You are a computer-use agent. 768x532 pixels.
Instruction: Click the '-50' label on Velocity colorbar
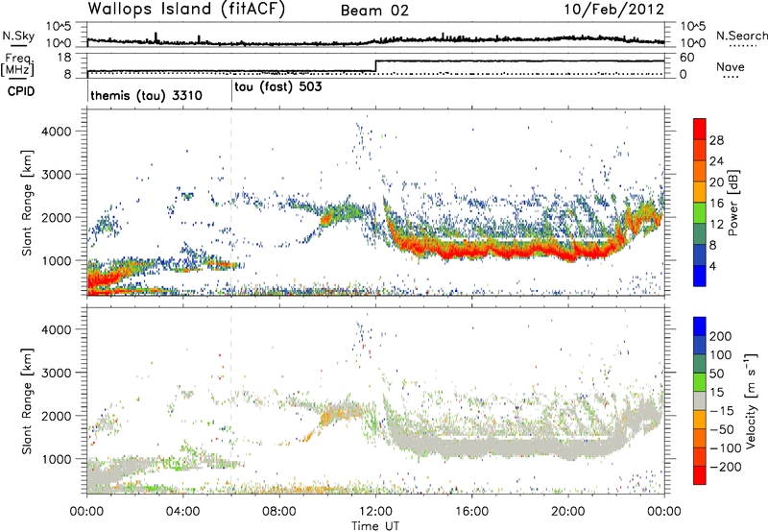point(722,429)
